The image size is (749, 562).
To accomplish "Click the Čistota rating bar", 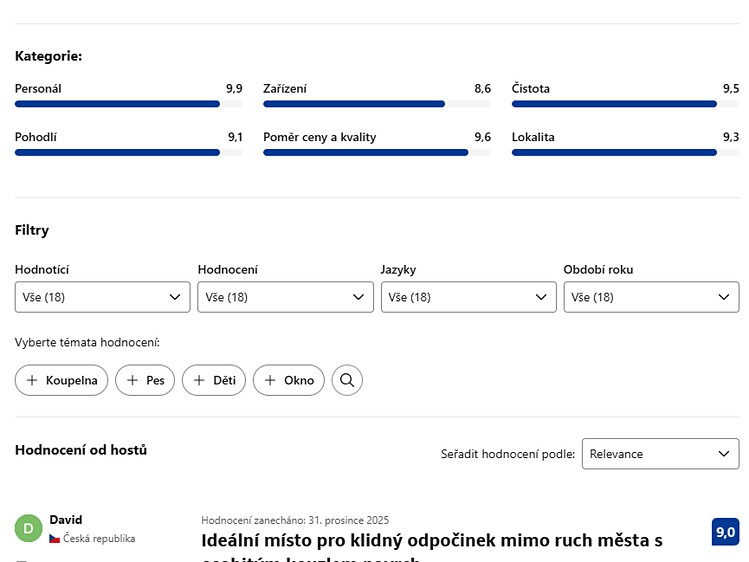I will (x=625, y=104).
